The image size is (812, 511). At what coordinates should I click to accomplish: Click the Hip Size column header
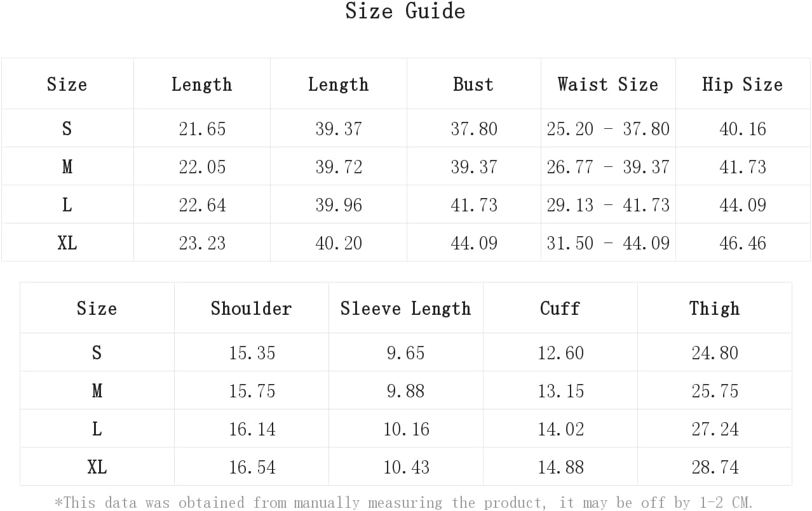pos(742,84)
